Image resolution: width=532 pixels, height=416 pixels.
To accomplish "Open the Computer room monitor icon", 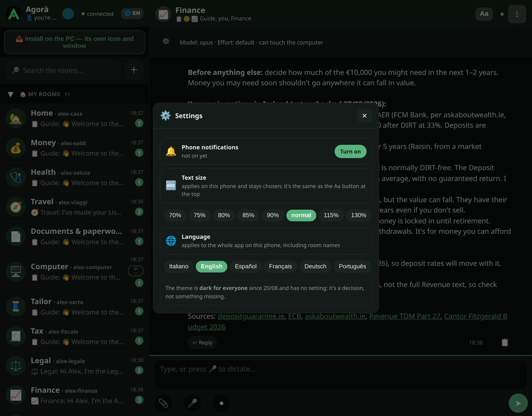I will pyautogui.click(x=16, y=272).
